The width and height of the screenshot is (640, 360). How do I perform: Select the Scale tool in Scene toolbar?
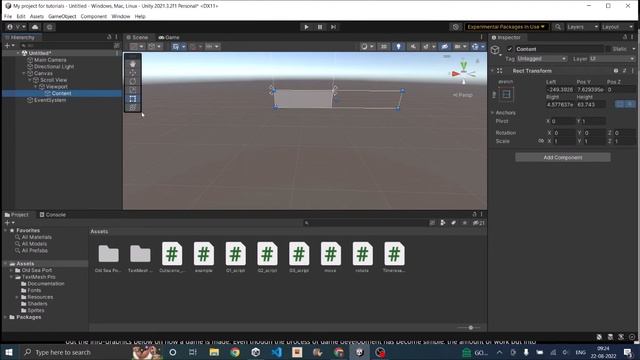[x=133, y=90]
